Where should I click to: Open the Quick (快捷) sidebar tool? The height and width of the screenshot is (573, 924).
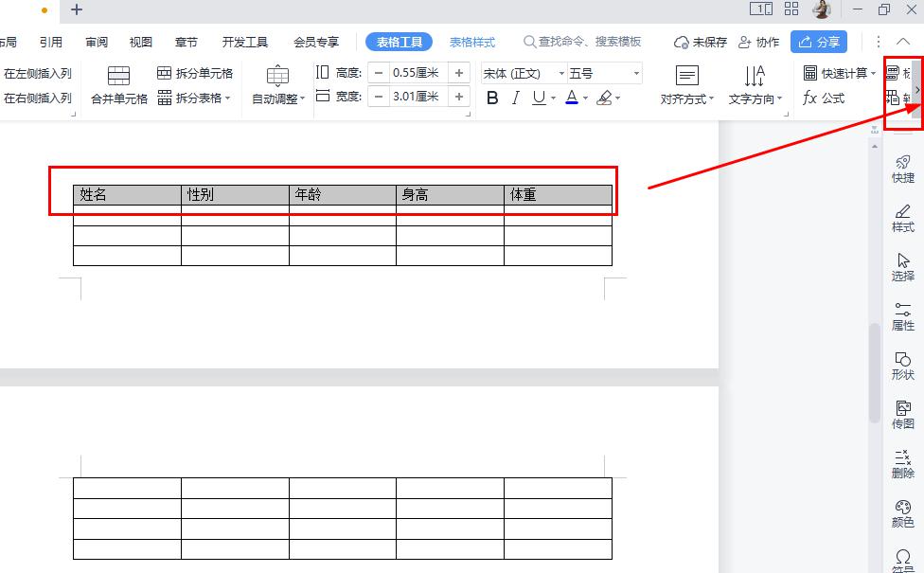(903, 170)
